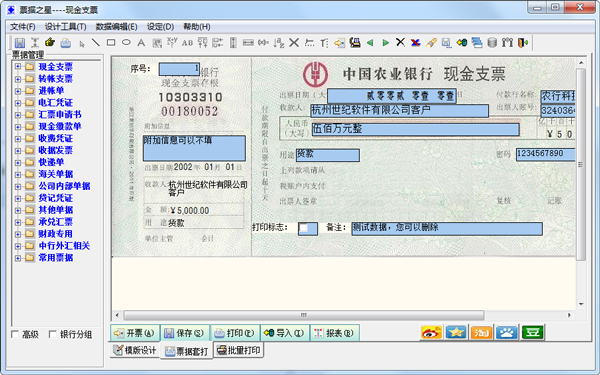Click the save floppy disk toolbar icon

tap(20, 42)
